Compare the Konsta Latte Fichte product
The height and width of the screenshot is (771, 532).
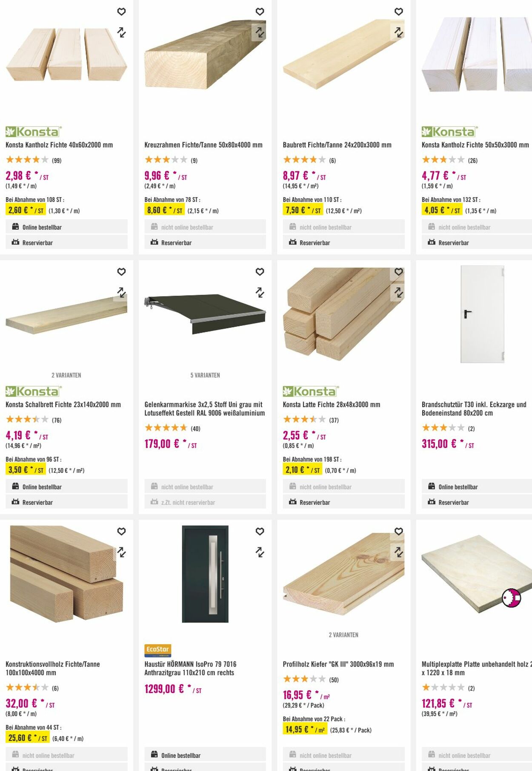(398, 292)
